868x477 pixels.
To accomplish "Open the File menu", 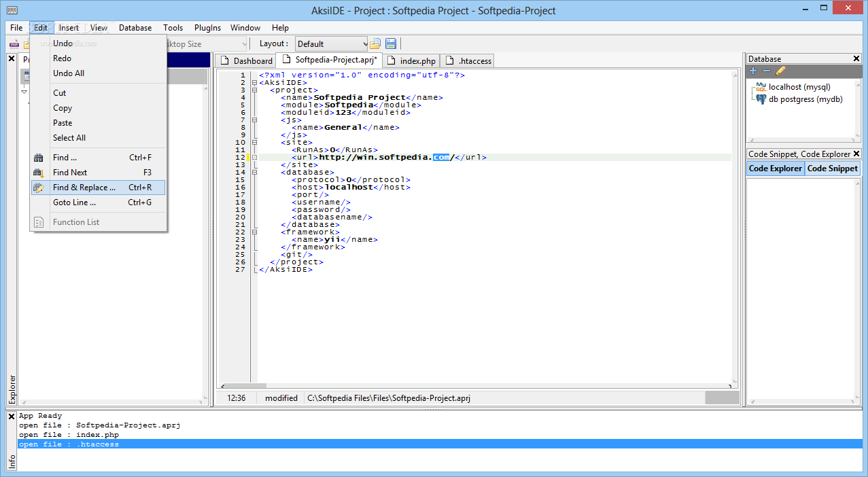I will [16, 28].
